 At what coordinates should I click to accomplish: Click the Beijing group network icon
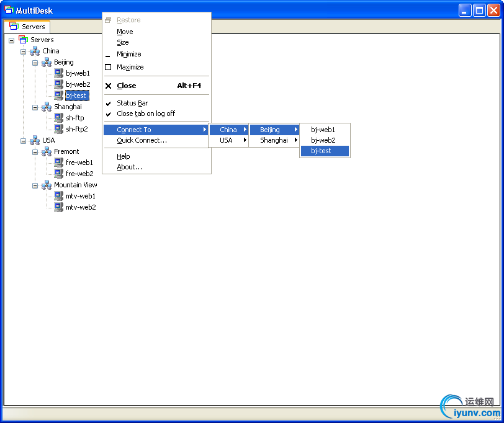click(x=47, y=62)
